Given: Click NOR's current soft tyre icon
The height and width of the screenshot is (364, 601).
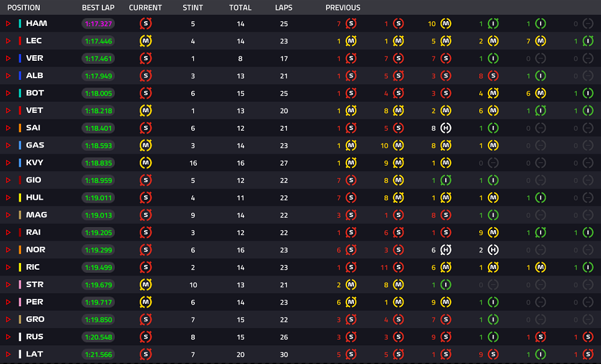Looking at the screenshot, I should coord(146,250).
